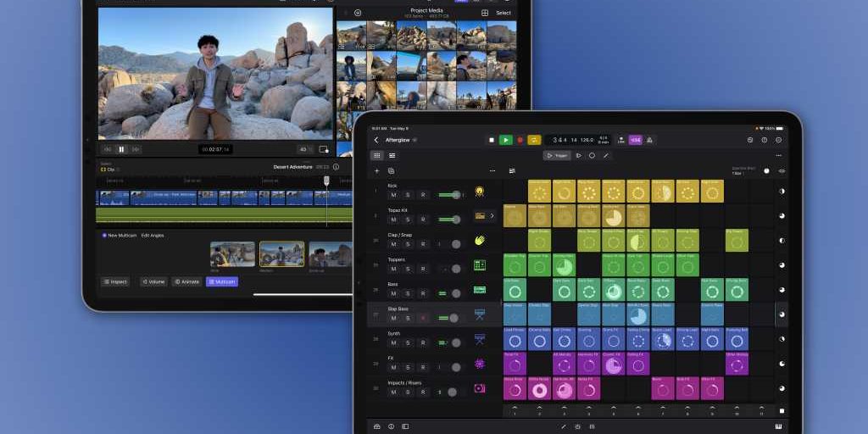The image size is (868, 434).
Task: Solo the Topaz Kit track
Action: (408, 220)
